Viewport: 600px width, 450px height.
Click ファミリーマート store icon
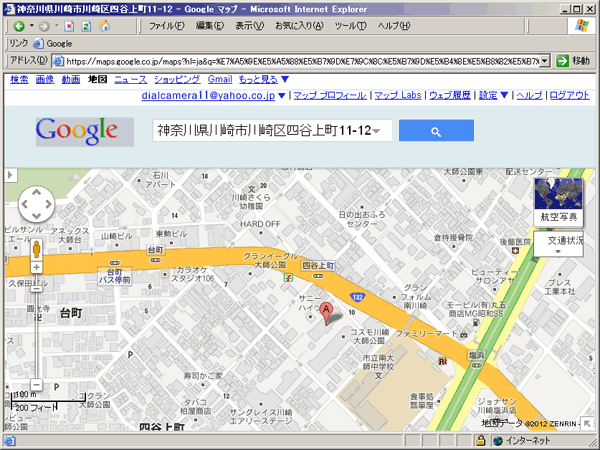coord(464,334)
